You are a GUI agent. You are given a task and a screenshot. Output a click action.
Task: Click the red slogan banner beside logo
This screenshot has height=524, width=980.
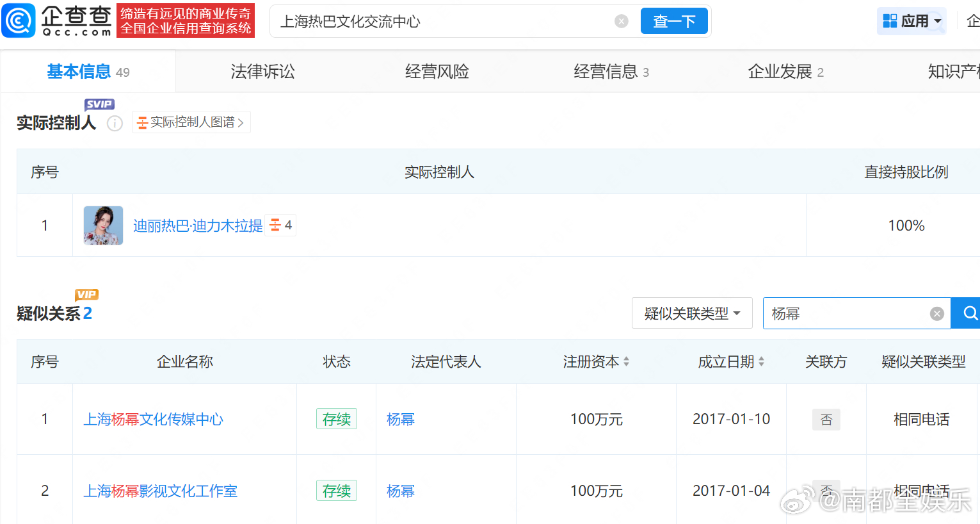pos(186,20)
